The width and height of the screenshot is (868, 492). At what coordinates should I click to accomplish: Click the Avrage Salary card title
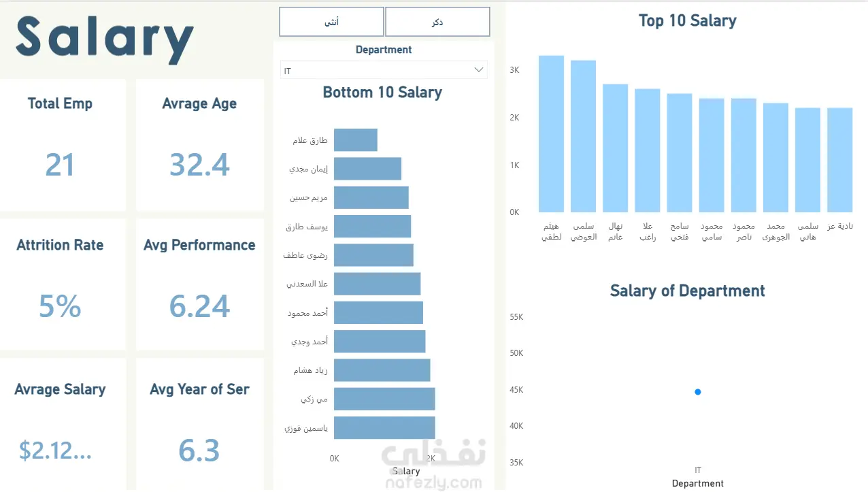click(x=60, y=390)
